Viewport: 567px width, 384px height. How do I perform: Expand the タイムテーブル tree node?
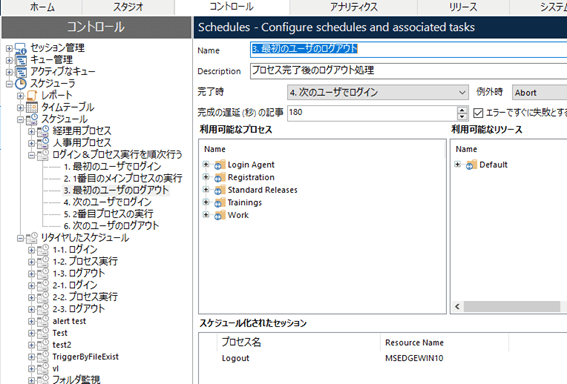click(21, 107)
